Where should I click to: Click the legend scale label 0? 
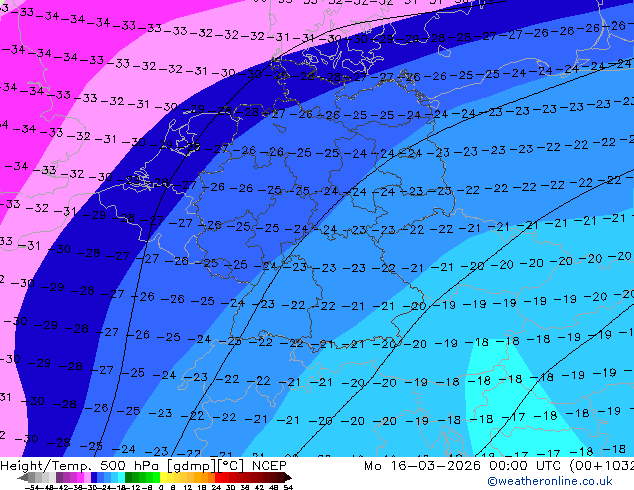[x=161, y=487]
